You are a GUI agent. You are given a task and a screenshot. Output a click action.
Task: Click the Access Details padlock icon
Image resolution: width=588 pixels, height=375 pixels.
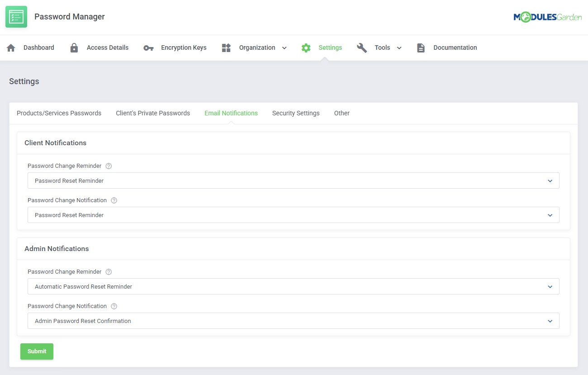click(74, 47)
